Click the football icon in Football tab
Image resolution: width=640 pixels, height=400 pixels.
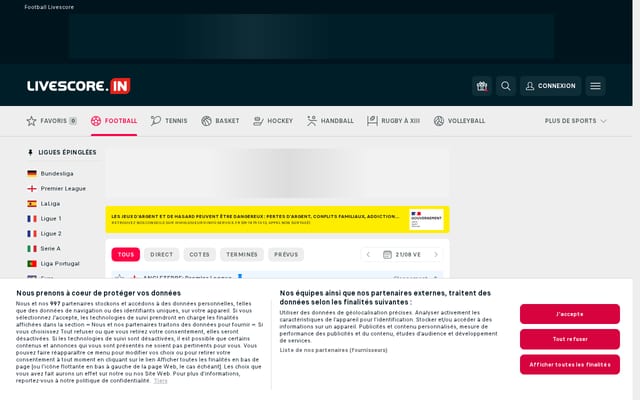point(96,121)
